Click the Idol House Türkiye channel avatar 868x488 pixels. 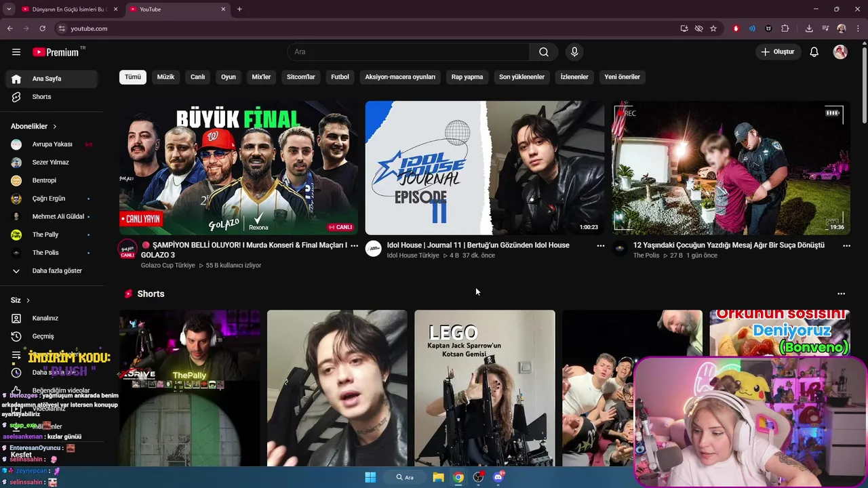(374, 249)
